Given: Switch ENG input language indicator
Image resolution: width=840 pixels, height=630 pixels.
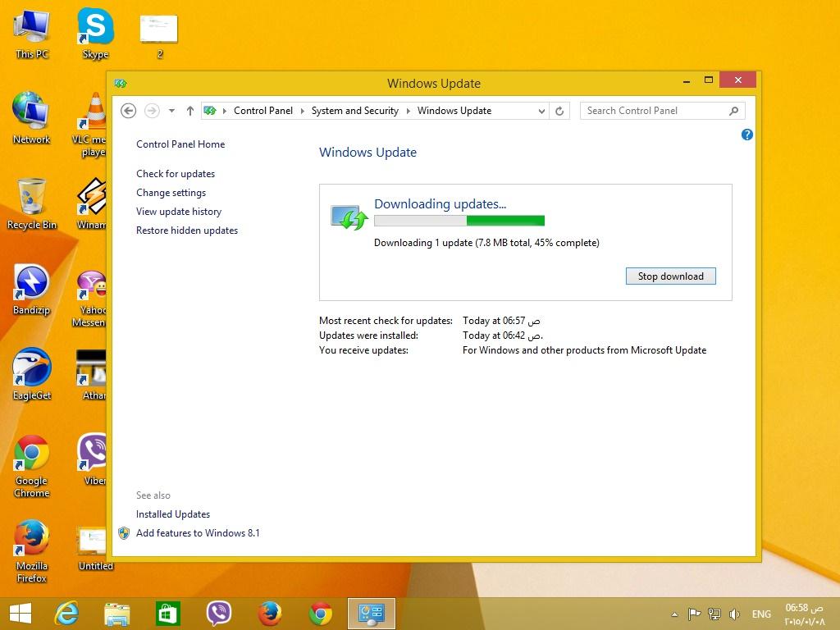Looking at the screenshot, I should point(761,614).
